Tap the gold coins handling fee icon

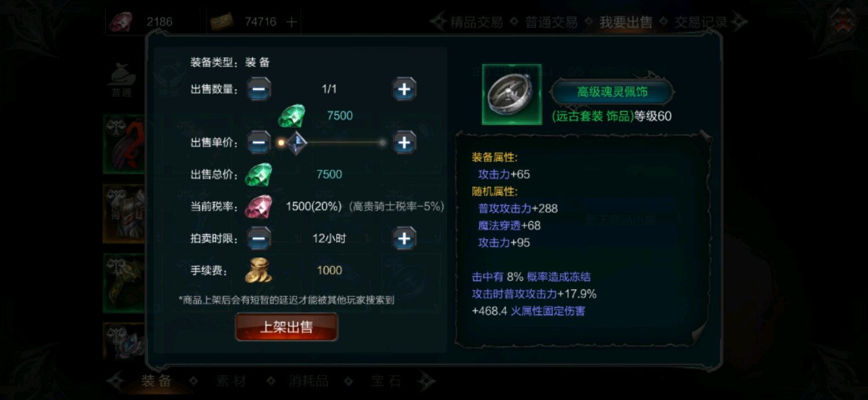pos(258,270)
